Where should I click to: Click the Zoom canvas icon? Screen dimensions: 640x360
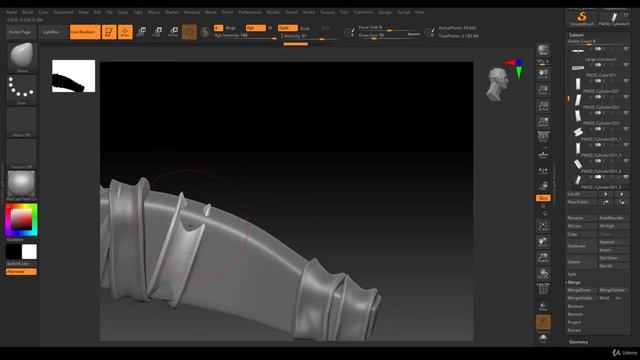point(543,90)
